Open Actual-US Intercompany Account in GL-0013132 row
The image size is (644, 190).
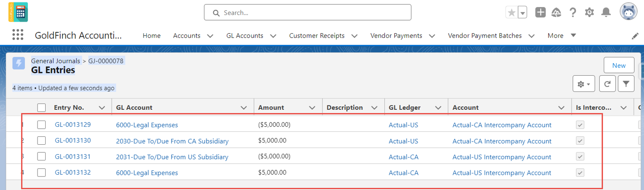pos(502,173)
